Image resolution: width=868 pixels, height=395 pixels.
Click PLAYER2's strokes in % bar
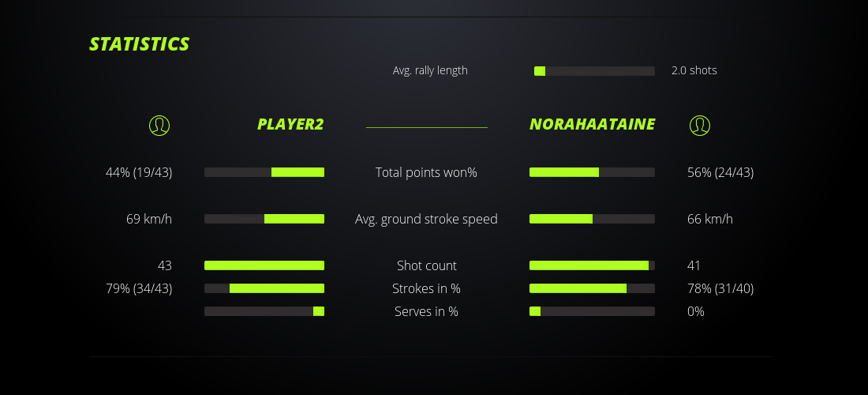(264, 288)
